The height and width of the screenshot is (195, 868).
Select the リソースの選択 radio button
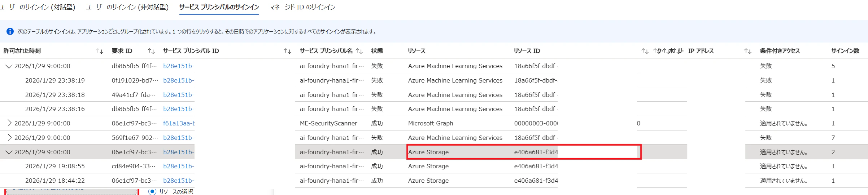coord(152,191)
